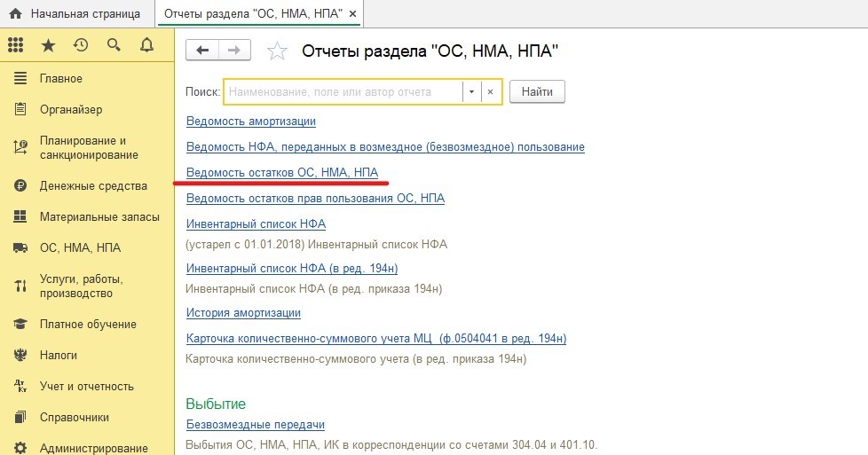This screenshot has height=455, width=868.
Task: Open the notifications bell icon
Action: [x=146, y=45]
